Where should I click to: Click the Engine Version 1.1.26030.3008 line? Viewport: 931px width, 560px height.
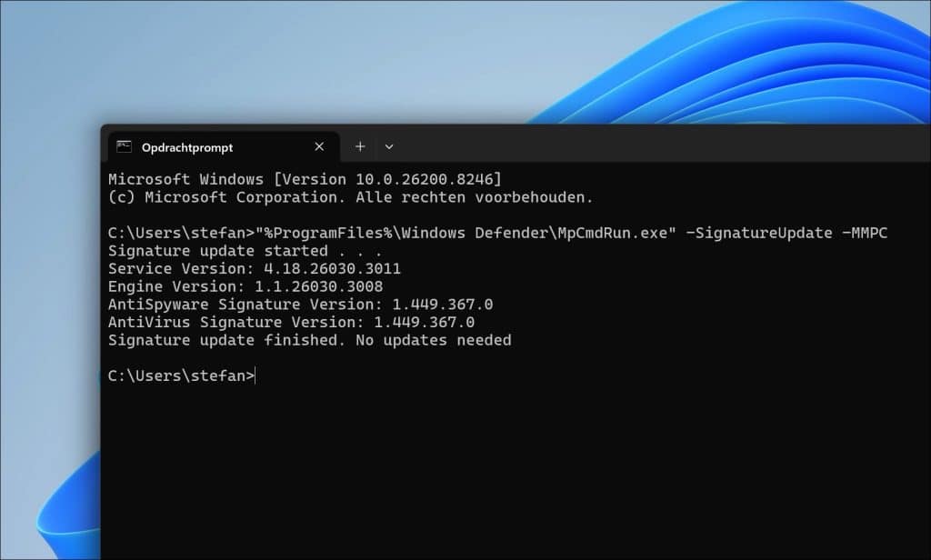245,286
